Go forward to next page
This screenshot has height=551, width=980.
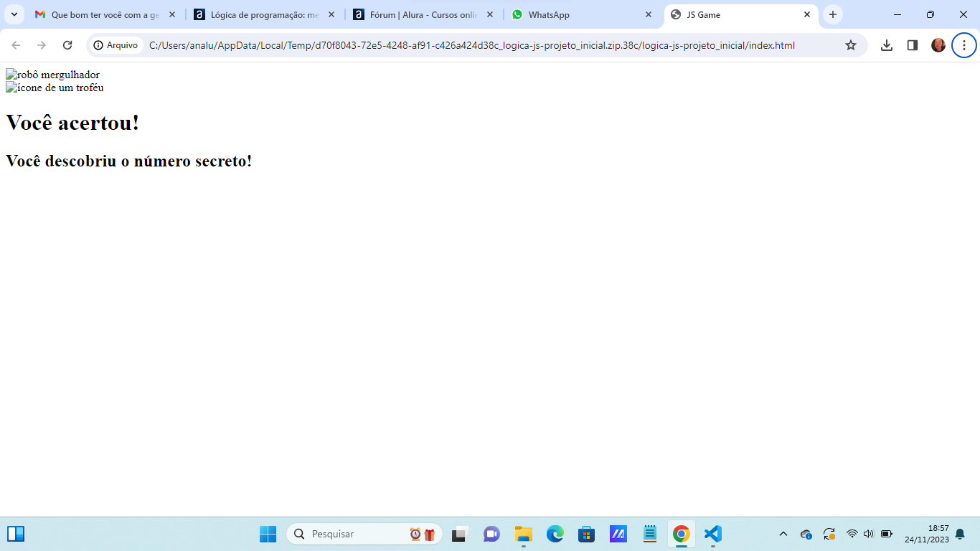(42, 45)
